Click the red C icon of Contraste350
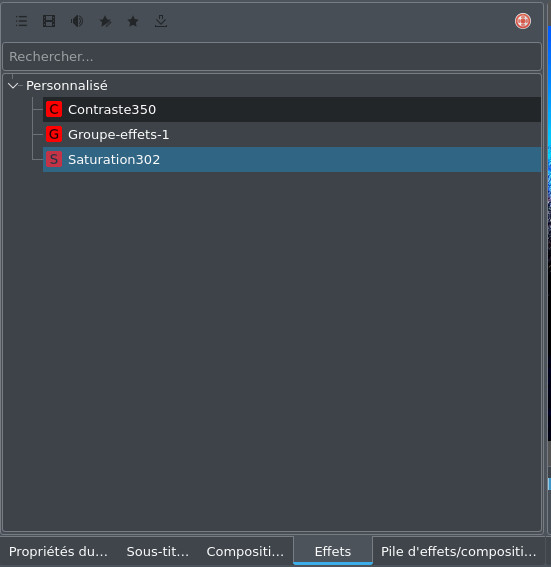Screen dimensions: 551x567 point(54,109)
